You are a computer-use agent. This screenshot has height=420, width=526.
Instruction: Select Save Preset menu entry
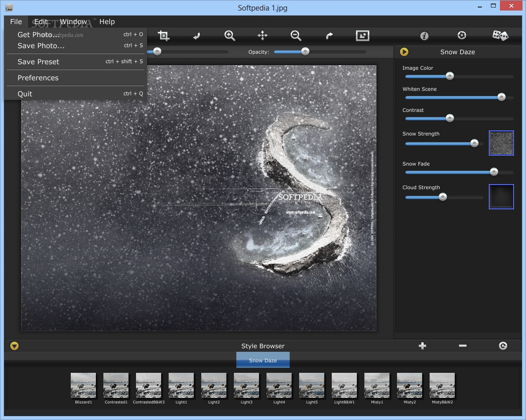[76, 62]
